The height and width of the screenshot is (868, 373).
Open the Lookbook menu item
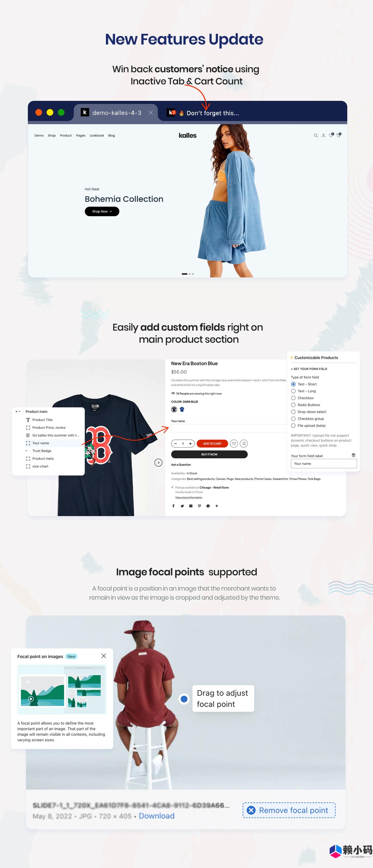point(97,135)
